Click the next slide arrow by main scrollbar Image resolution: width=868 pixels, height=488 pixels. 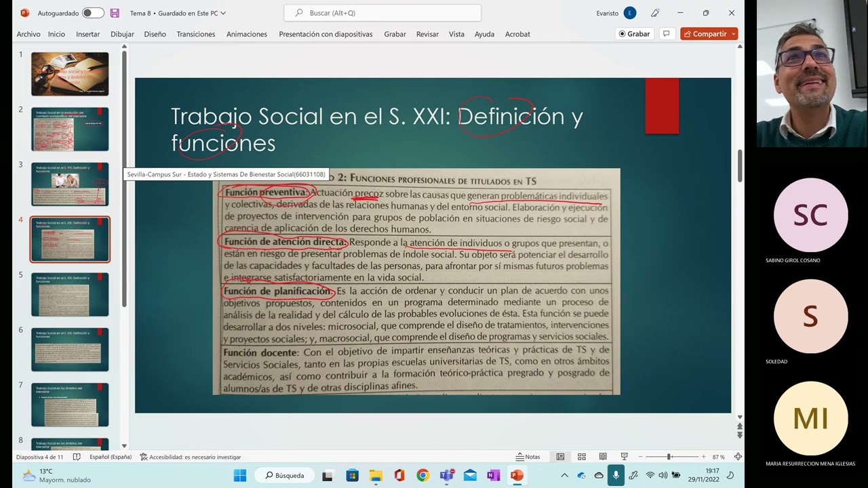pyautogui.click(x=740, y=434)
